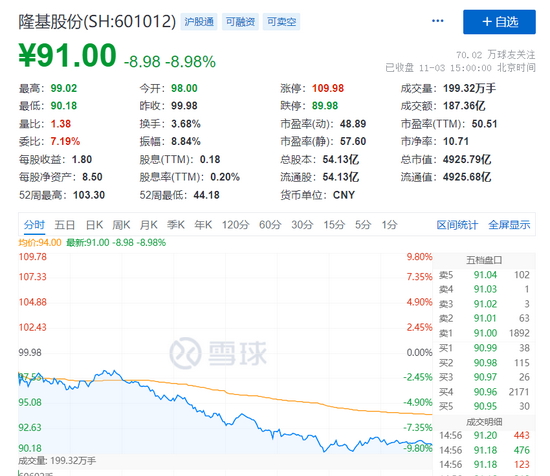
Task: Click the 总市值 value 4925.79亿
Action: (x=467, y=160)
